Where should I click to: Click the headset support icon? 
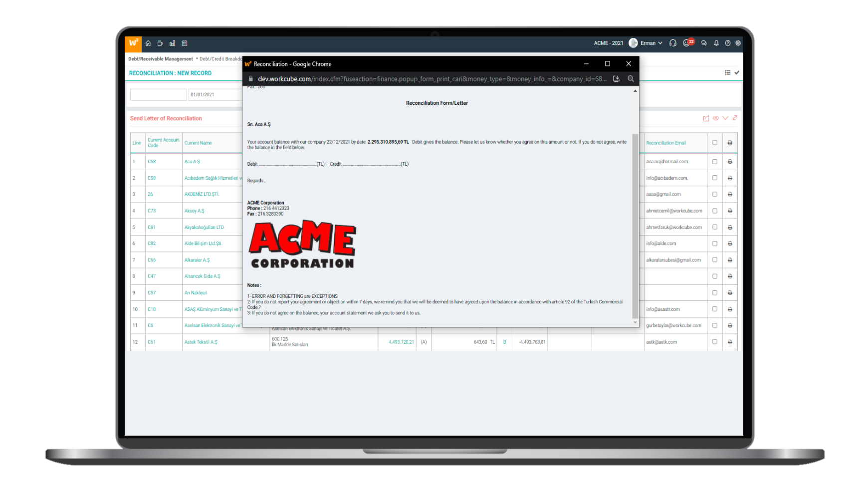click(x=673, y=43)
